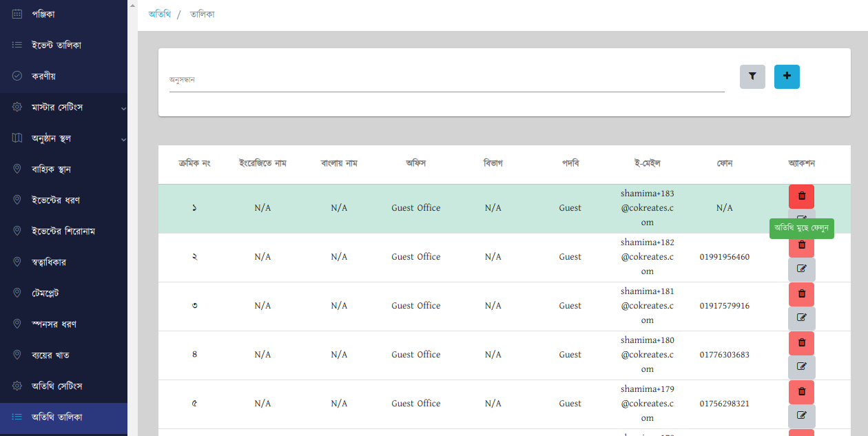Screen dimensions: 868x436
Task: Click the ক্রমিক নং column header
Action: coord(194,164)
